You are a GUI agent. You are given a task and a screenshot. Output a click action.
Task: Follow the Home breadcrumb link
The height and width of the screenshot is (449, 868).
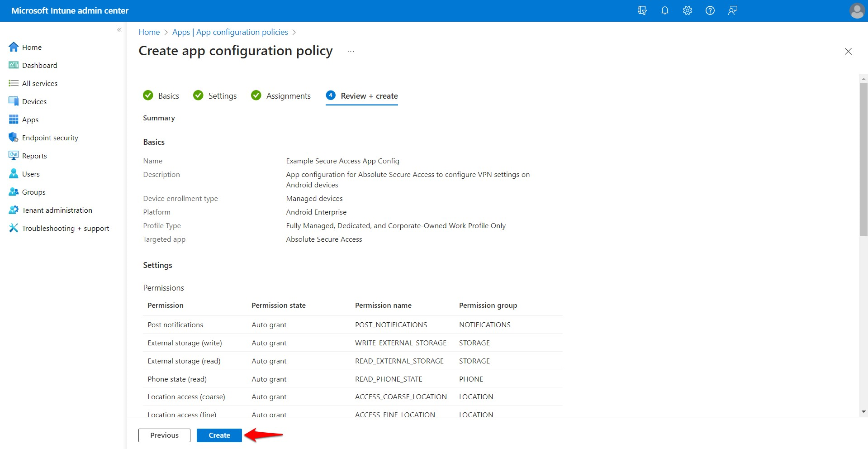149,32
